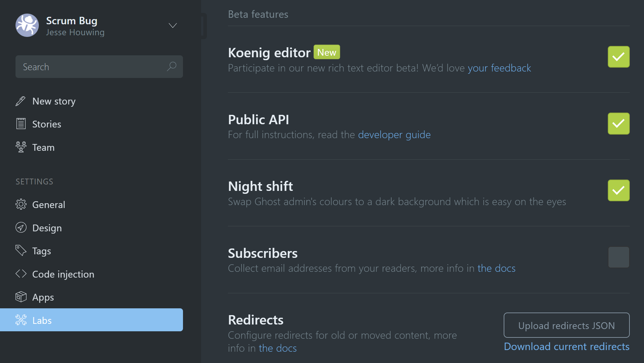Image resolution: width=644 pixels, height=363 pixels.
Task: Expand the Scrum Bug account dropdown chevron
Action: pyautogui.click(x=173, y=26)
